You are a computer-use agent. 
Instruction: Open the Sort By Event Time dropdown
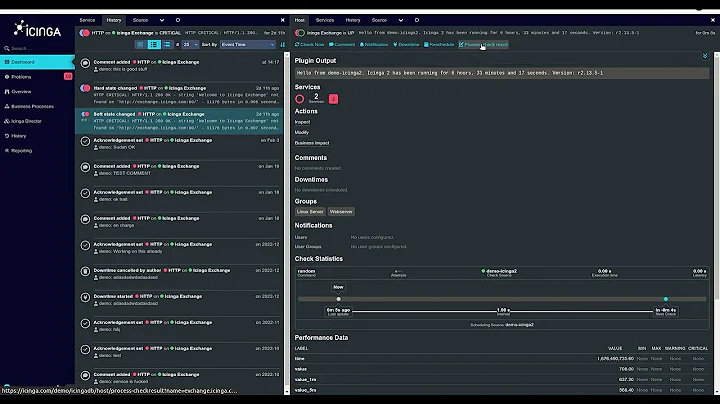click(248, 45)
